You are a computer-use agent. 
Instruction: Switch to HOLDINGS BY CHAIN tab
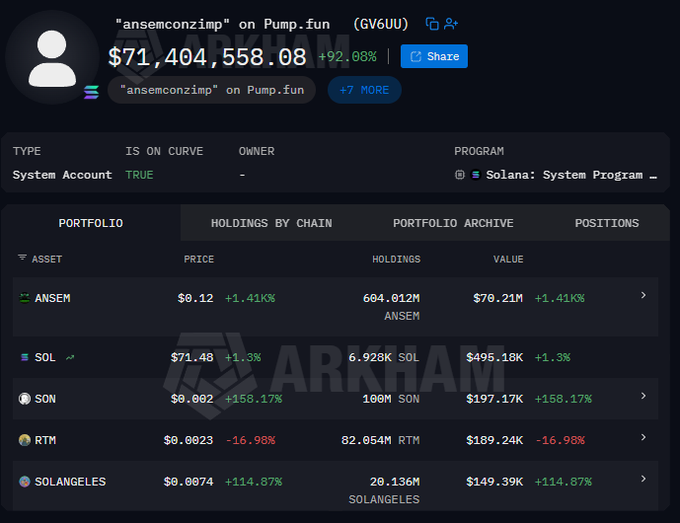(271, 223)
